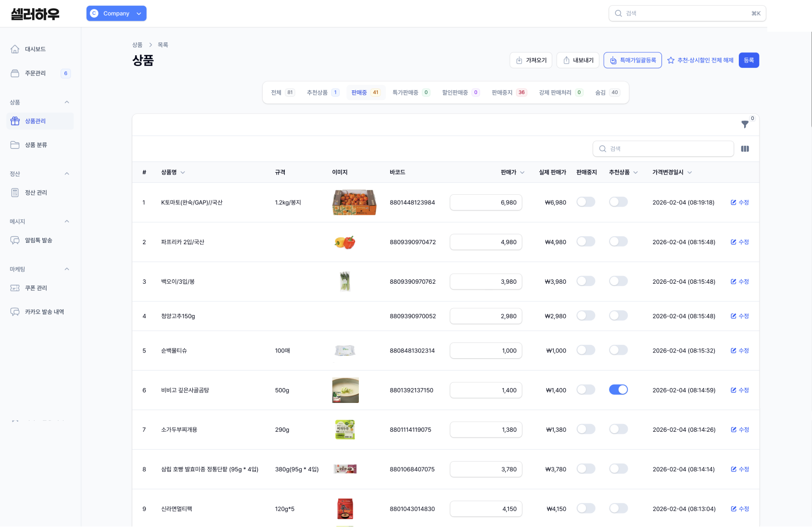812x527 pixels.
Task: Click edit icon for 순백물티슈 row
Action: tap(734, 351)
